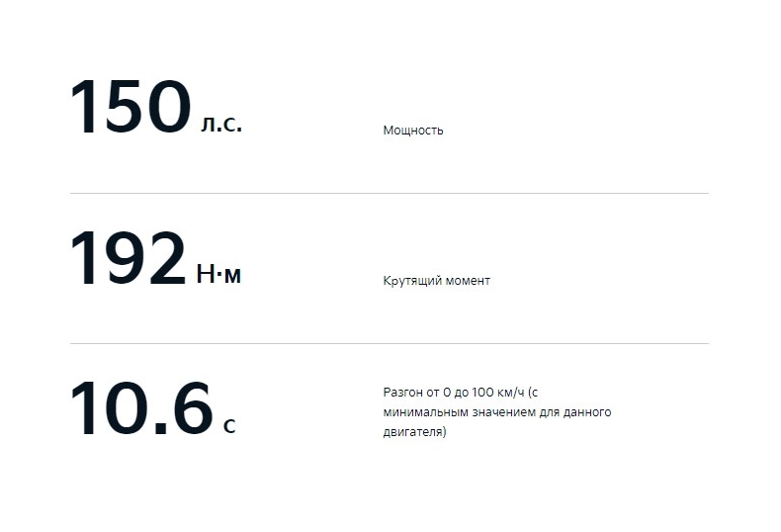Click the word двигателя)
The height and width of the screenshot is (532, 781).
(x=414, y=432)
